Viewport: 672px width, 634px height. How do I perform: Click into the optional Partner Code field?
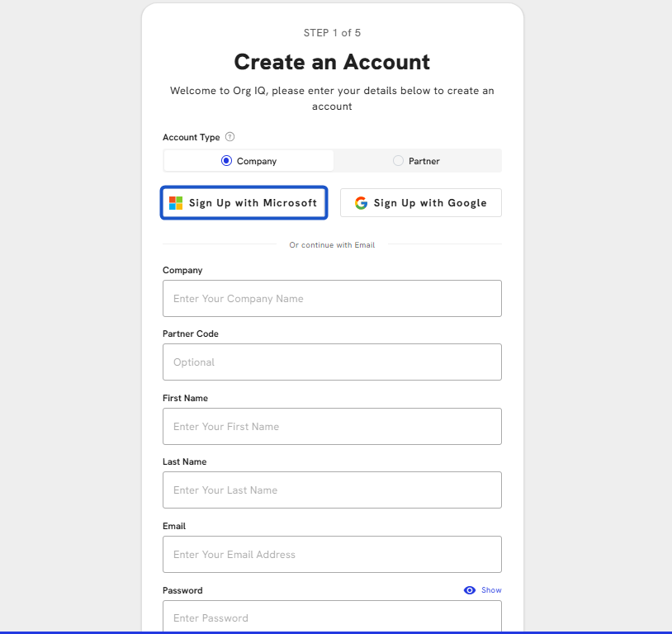click(x=332, y=362)
